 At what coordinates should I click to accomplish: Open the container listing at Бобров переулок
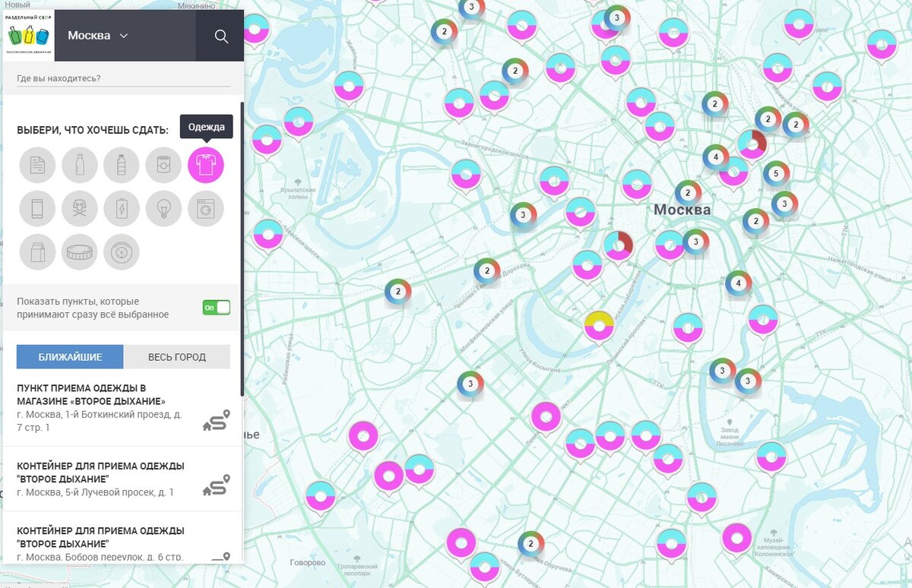click(x=100, y=537)
